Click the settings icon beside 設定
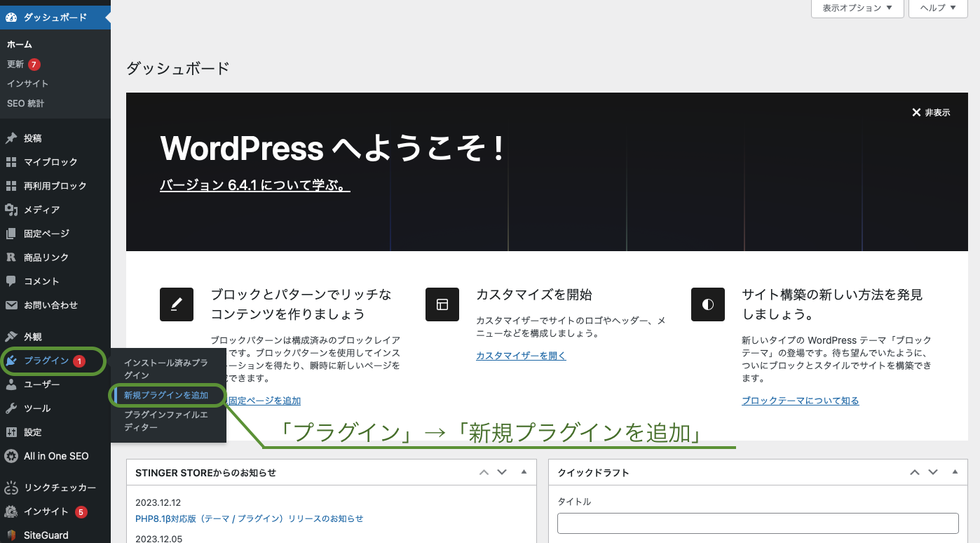Screen dimensions: 980x543 [11, 432]
